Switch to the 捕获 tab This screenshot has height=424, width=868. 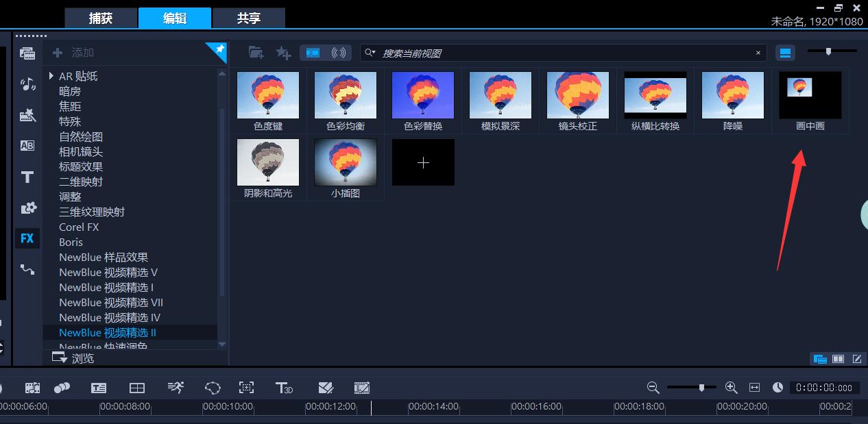point(101,18)
